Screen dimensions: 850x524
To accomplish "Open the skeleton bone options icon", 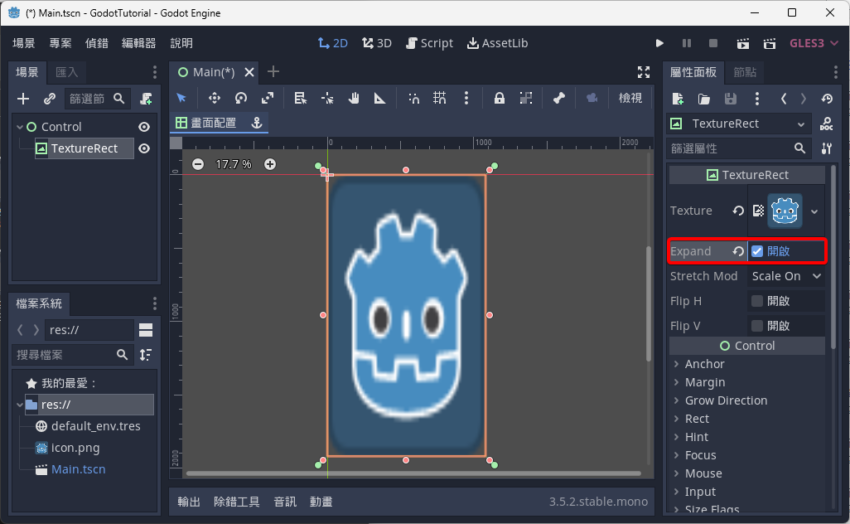I will pyautogui.click(x=559, y=98).
